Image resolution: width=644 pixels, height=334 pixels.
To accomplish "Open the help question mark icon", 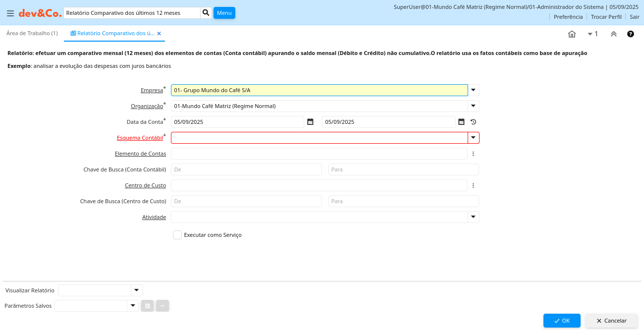I will pyautogui.click(x=631, y=34).
